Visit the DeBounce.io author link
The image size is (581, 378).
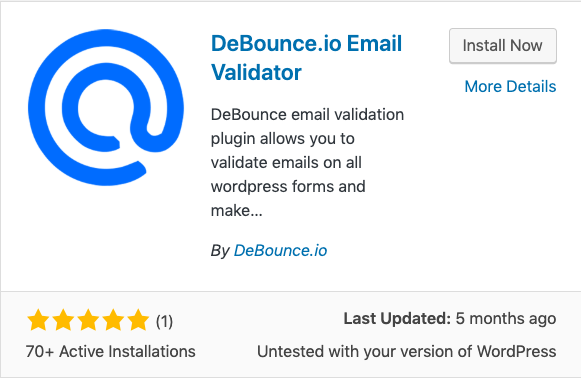point(280,251)
